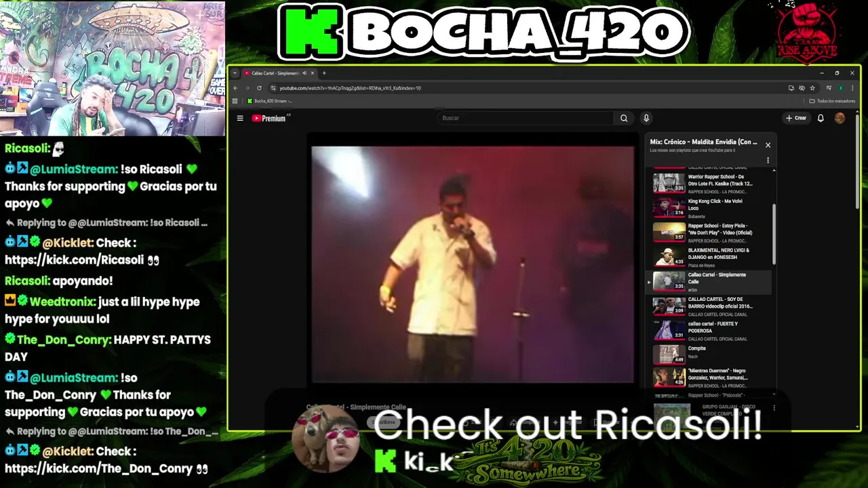This screenshot has height=488, width=868.
Task: Activate voice search microphone on YouTube
Action: point(646,118)
